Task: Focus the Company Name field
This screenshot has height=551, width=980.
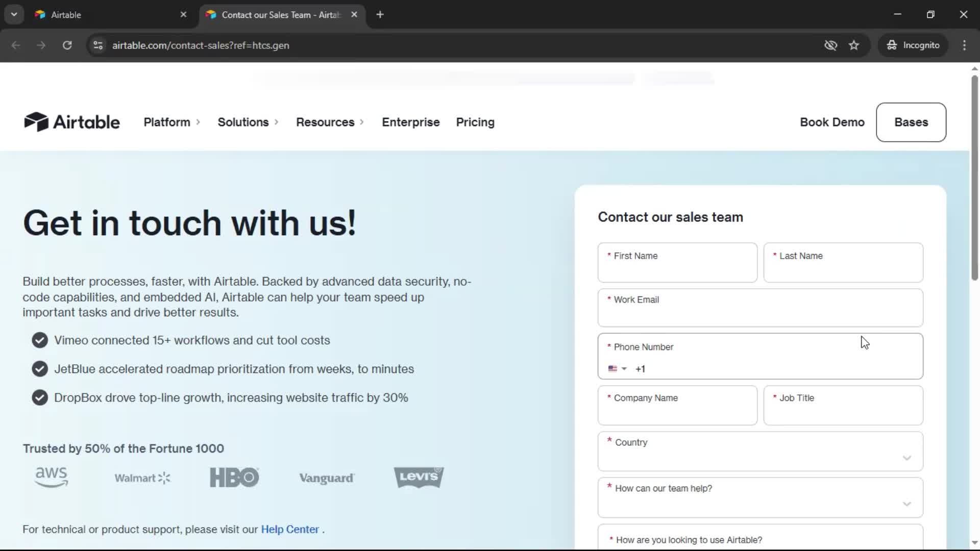Action: tap(677, 406)
